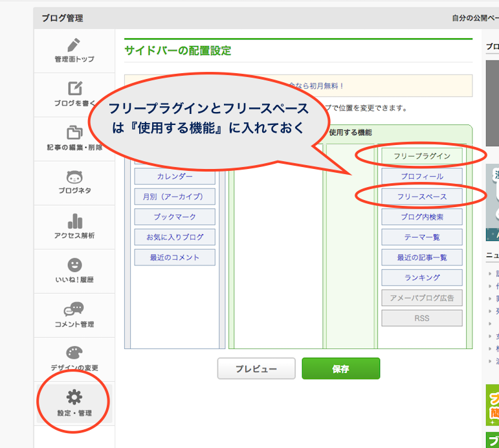The height and width of the screenshot is (448, 499).
Task: Choose the お気に入りブログ module
Action: coord(175,237)
